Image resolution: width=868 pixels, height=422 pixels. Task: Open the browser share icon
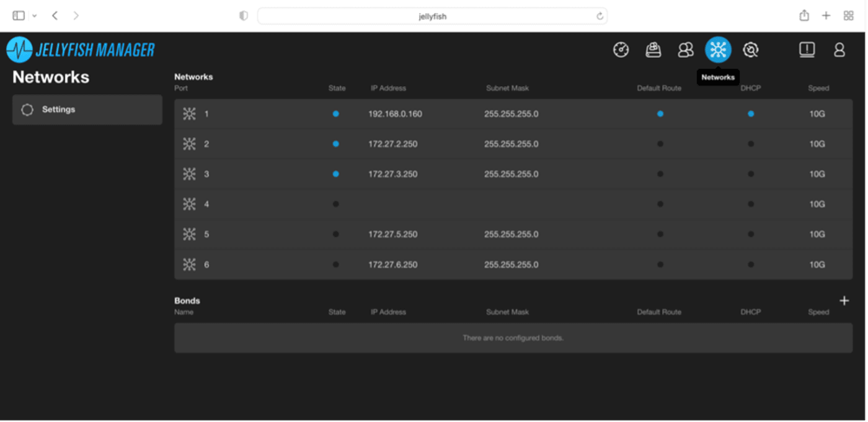(804, 16)
